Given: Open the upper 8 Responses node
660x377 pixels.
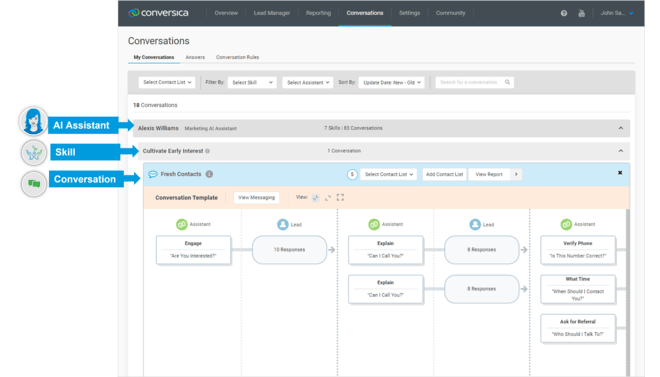Looking at the screenshot, I should point(482,250).
